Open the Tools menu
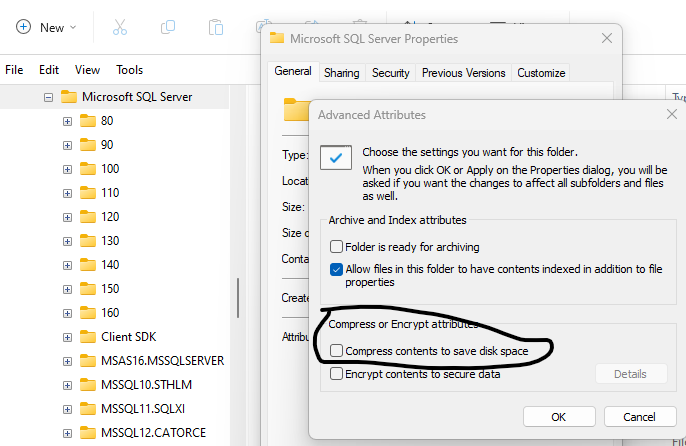The image size is (686, 446). [x=130, y=70]
